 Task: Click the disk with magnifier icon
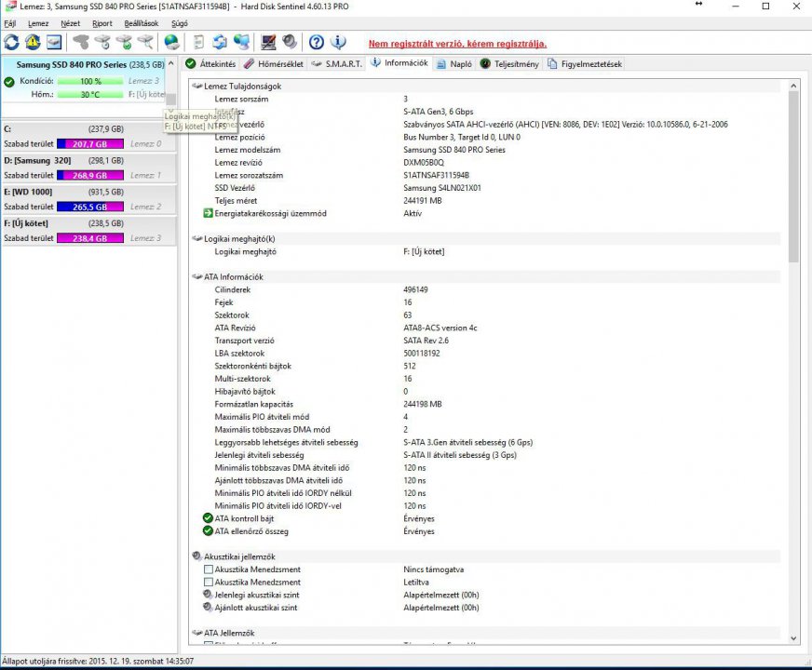[x=145, y=42]
